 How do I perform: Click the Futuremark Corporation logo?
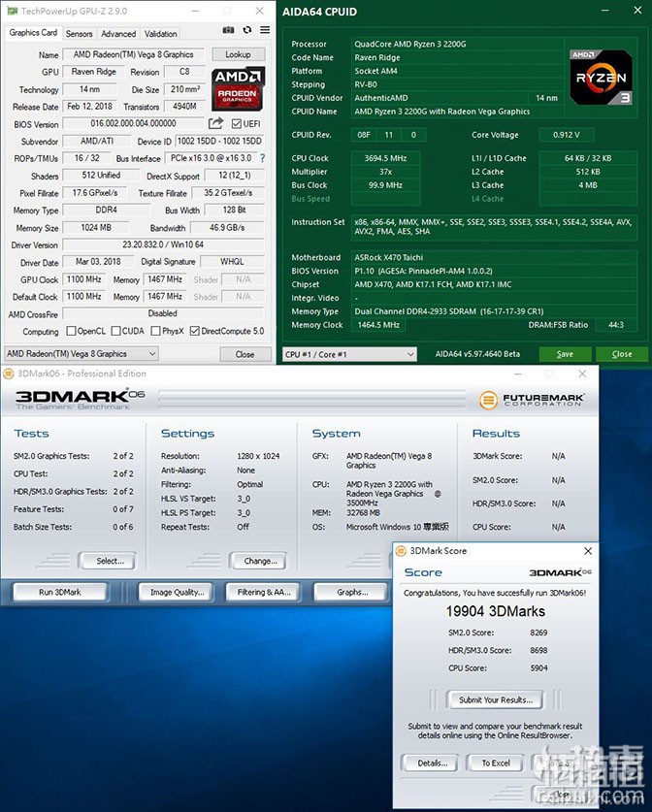(532, 400)
